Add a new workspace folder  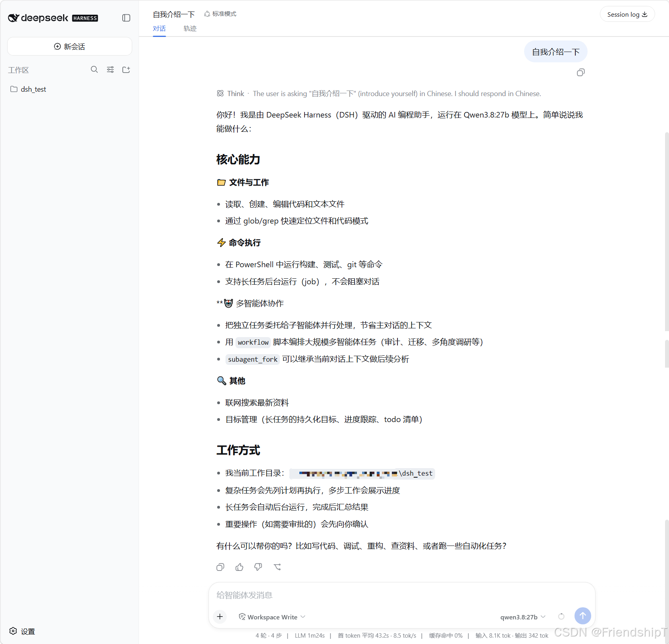point(126,69)
